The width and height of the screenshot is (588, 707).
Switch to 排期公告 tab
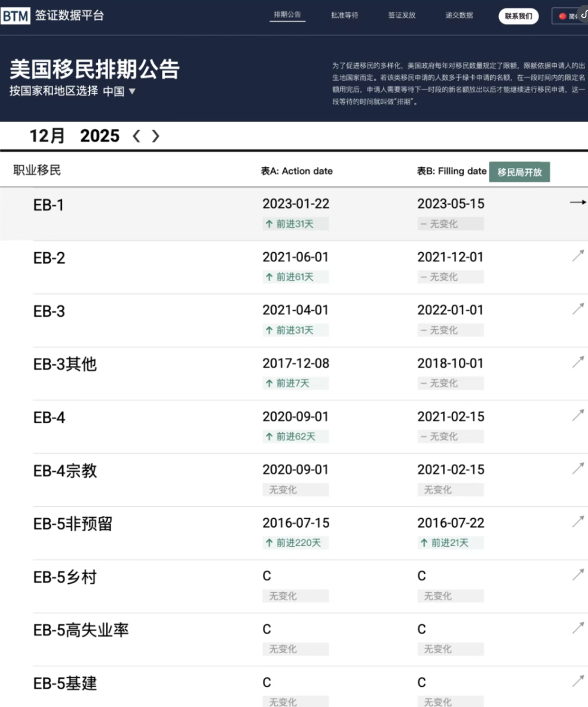pos(287,16)
